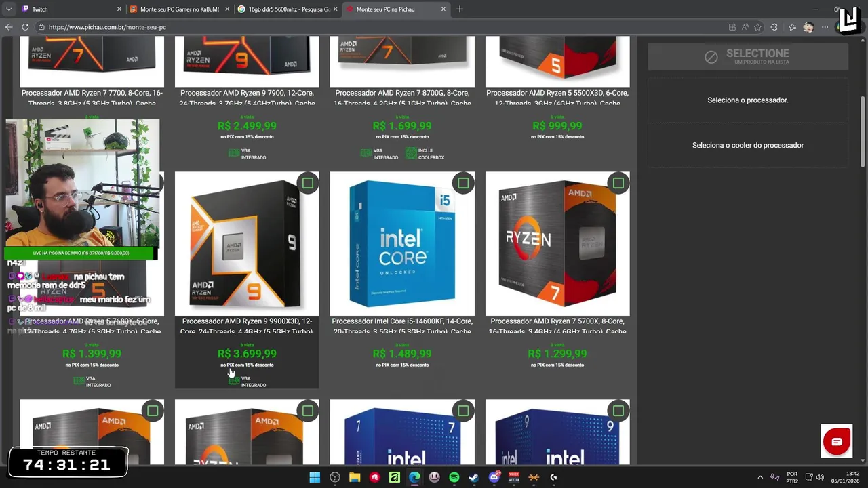
Task: Reload the Pichau page
Action: pyautogui.click(x=25, y=27)
